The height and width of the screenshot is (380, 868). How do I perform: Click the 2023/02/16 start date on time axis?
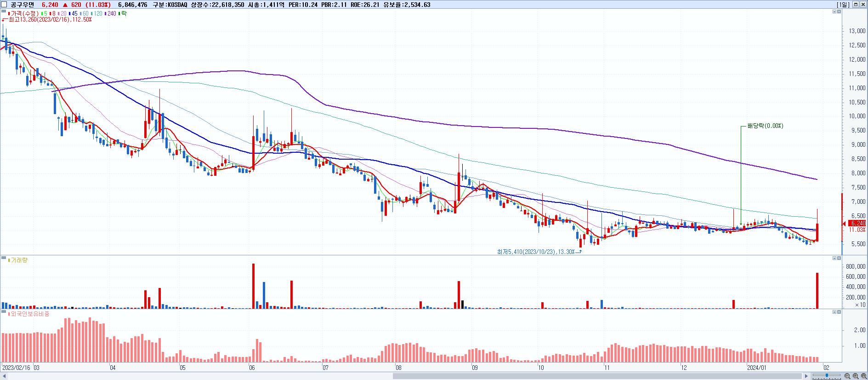coord(17,368)
